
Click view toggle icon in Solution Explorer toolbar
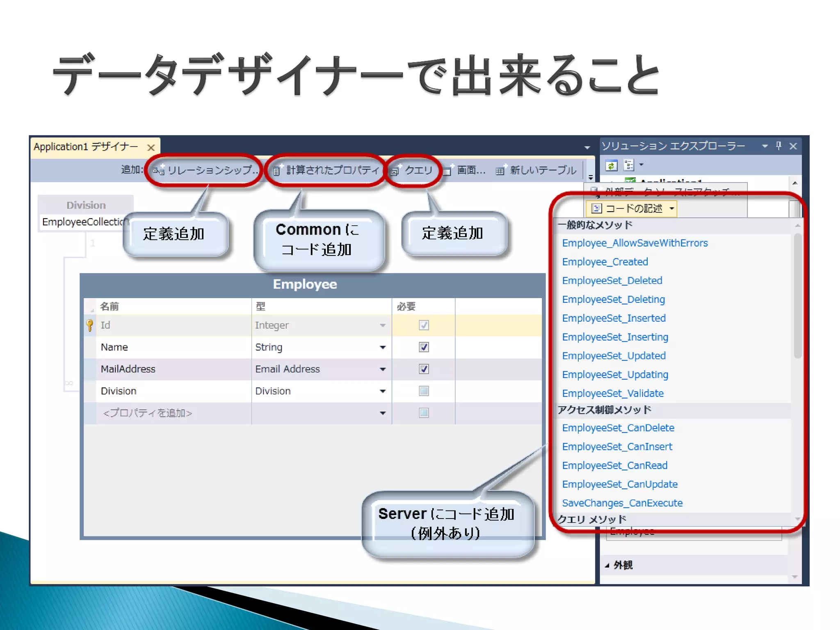click(x=629, y=165)
